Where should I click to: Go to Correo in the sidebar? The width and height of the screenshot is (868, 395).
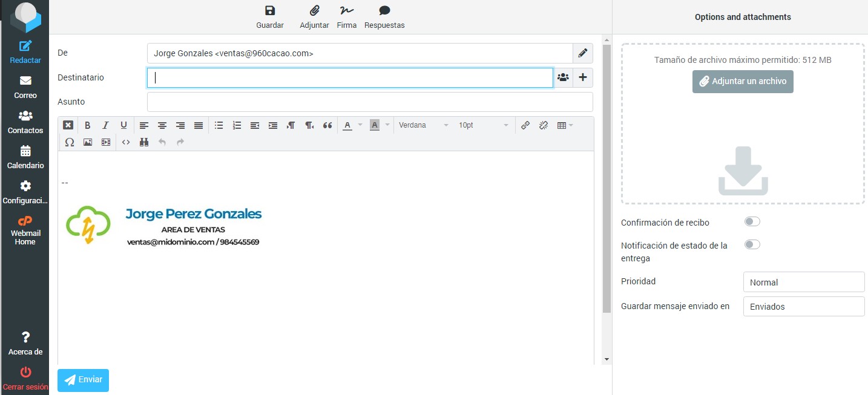coord(25,87)
